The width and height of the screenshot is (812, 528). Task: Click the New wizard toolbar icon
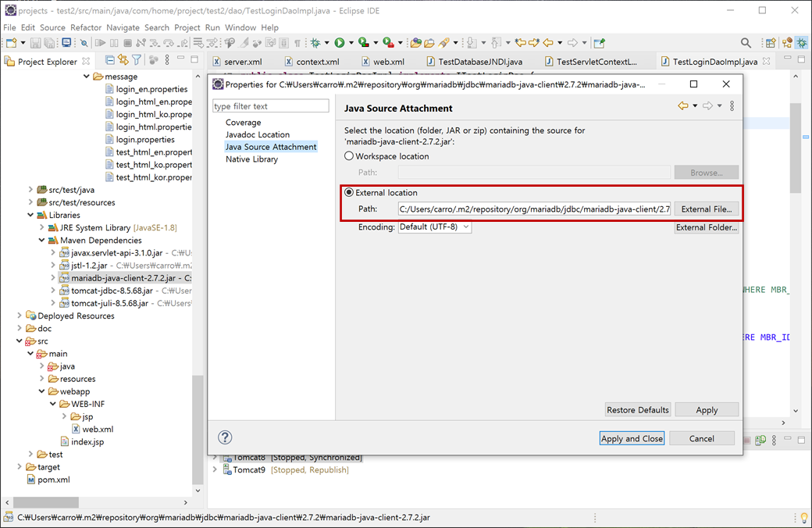12,43
